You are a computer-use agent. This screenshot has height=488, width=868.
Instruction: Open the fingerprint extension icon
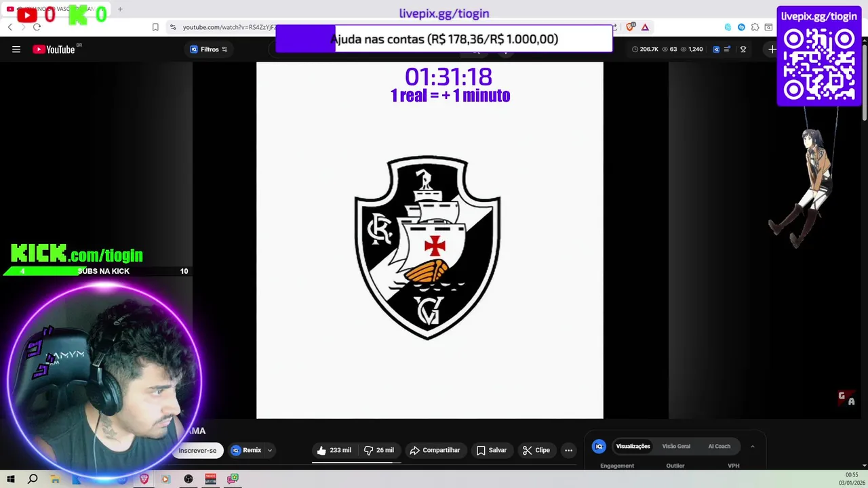tap(728, 27)
